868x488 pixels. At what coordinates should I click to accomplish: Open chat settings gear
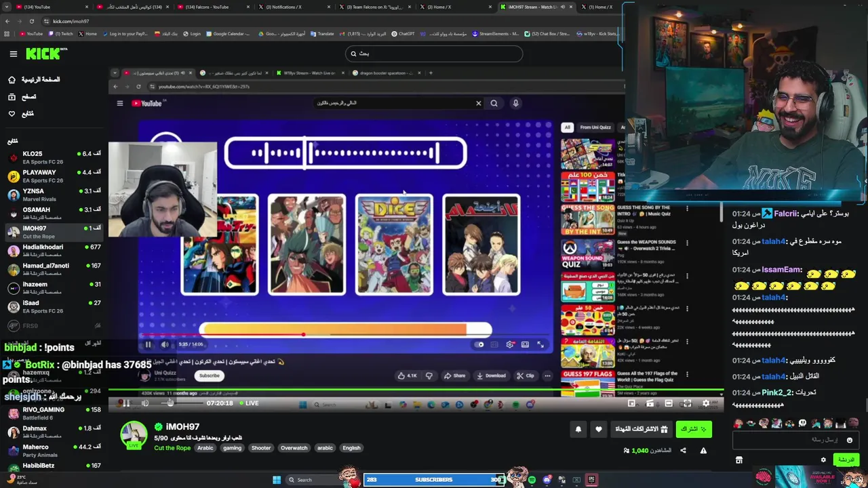[x=823, y=460]
